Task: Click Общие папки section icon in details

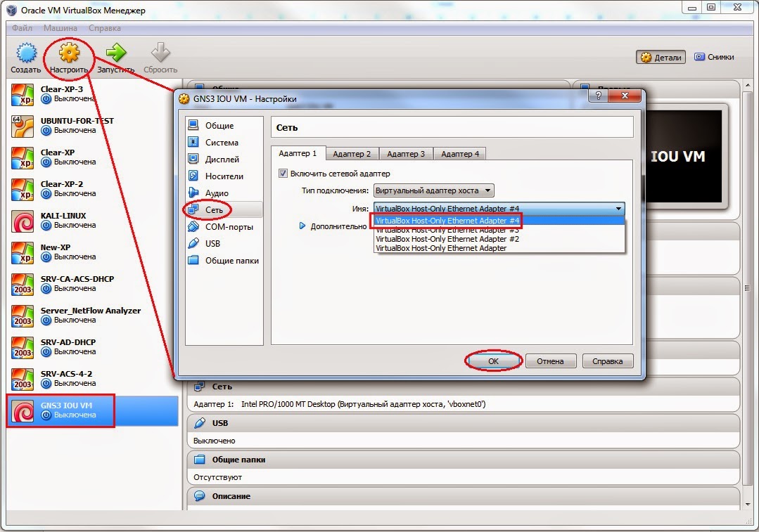Action: tap(200, 460)
